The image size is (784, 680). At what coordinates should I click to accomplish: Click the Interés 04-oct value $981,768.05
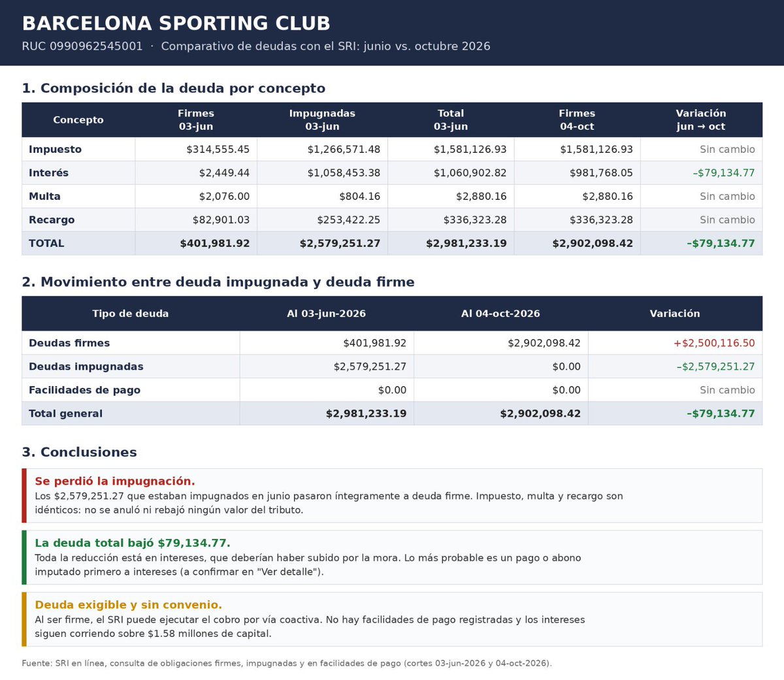pyautogui.click(x=600, y=173)
